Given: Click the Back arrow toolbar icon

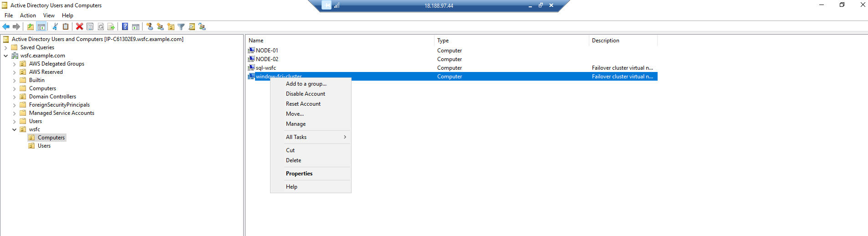Looking at the screenshot, I should click(6, 27).
